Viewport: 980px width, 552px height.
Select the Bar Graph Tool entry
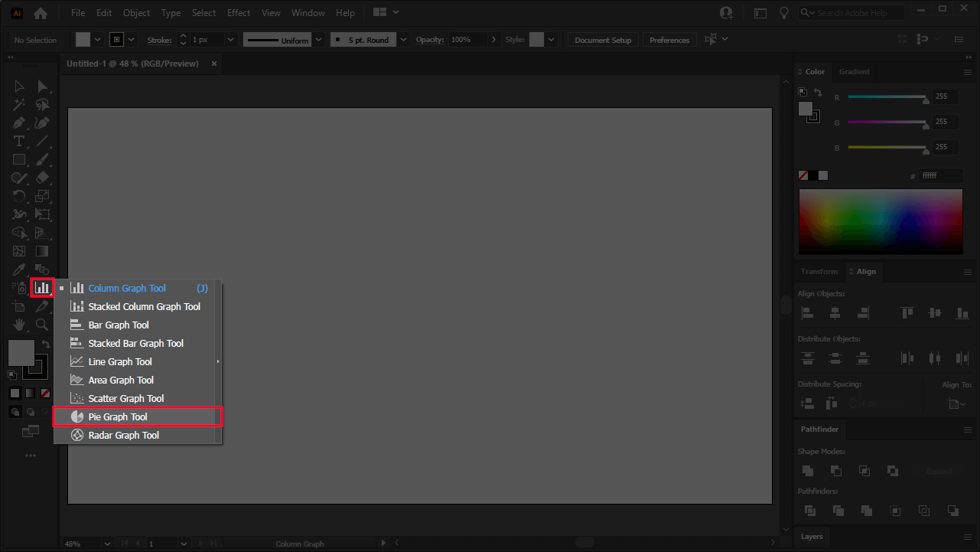click(x=138, y=325)
